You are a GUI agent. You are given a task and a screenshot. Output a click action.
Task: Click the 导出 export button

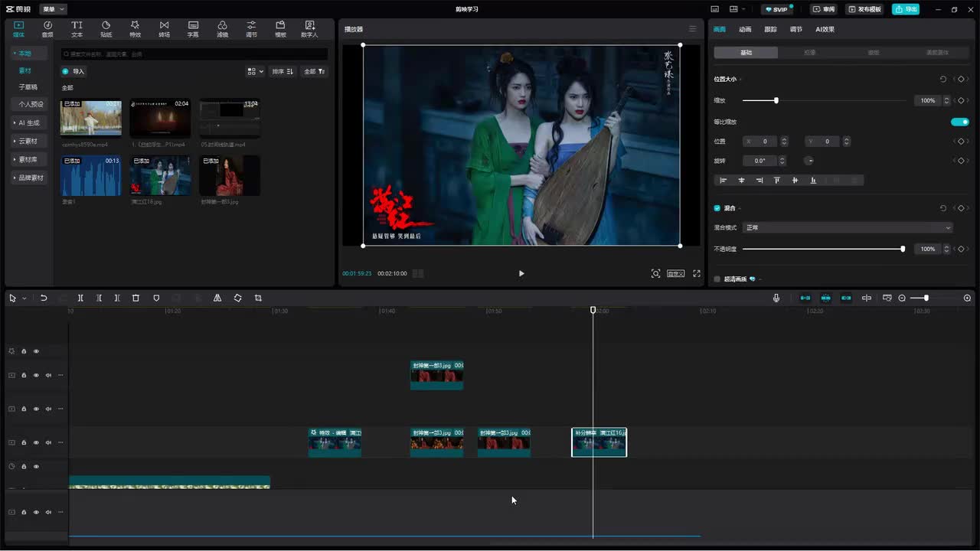coord(906,9)
